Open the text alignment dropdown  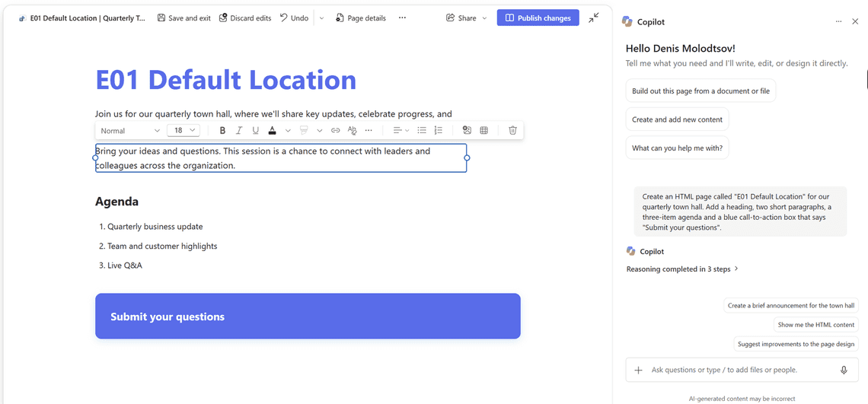pos(400,131)
